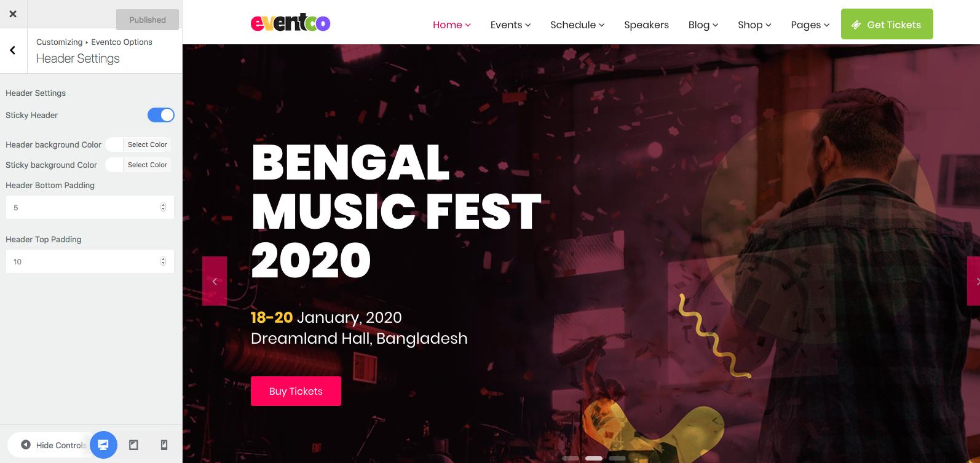980x463 pixels.
Task: Switch to tablet preview icon
Action: [133, 445]
